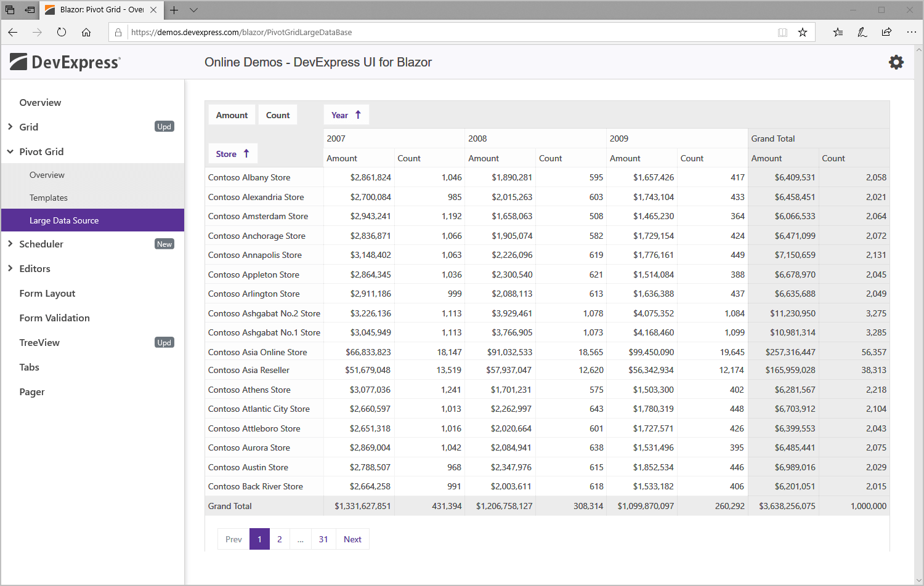Select Form Validation in sidebar
This screenshot has height=586, width=924.
54,318
